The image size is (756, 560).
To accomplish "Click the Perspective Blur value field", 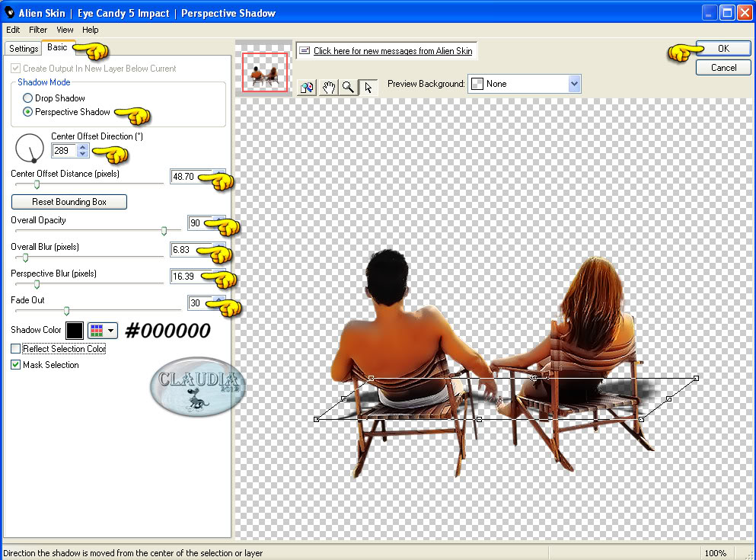I will [192, 277].
